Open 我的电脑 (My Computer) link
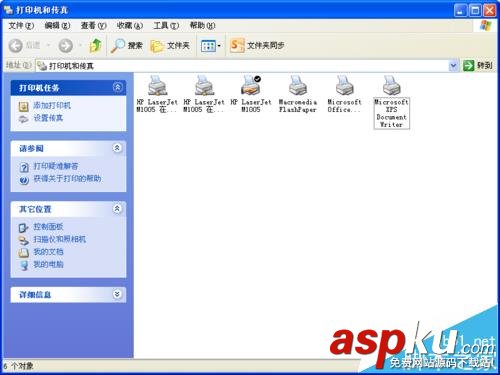500x375 pixels. coord(48,264)
